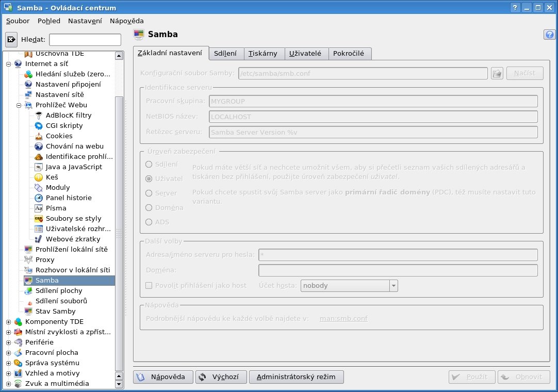
Task: Select the Doména security level radio button
Action: (149, 207)
